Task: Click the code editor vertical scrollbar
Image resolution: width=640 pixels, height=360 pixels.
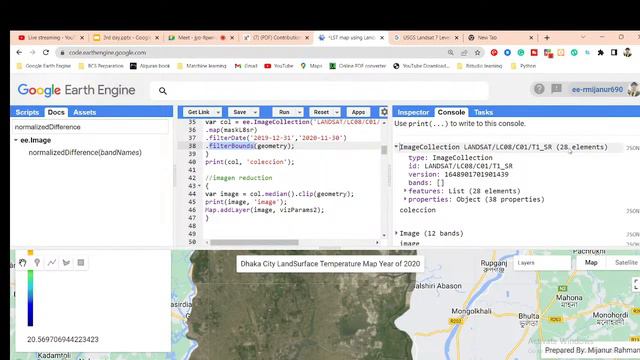Action: [384, 150]
